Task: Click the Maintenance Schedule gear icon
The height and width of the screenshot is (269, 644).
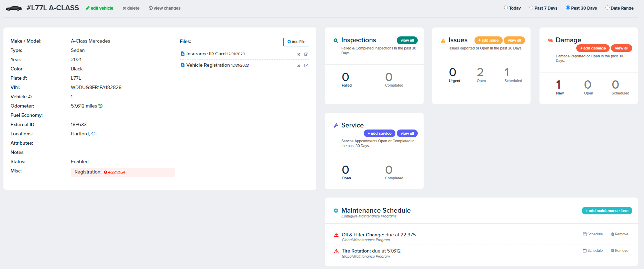Action: [x=336, y=211]
